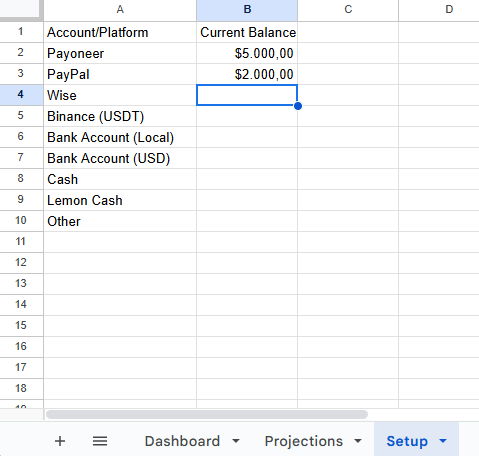Open the Dashboard tab dropdown arrow
Screen dimensions: 479x456
(236, 441)
